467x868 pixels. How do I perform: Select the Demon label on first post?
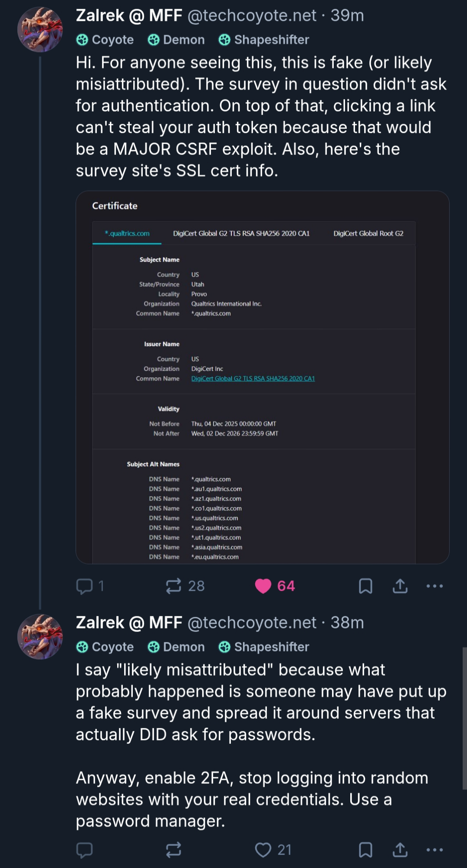point(176,40)
